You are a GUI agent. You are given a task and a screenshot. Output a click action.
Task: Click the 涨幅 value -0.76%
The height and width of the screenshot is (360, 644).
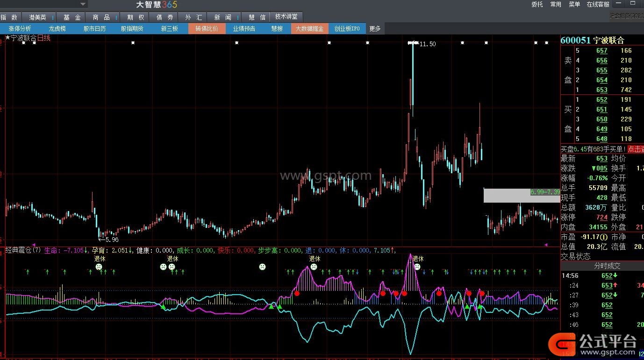click(x=597, y=178)
